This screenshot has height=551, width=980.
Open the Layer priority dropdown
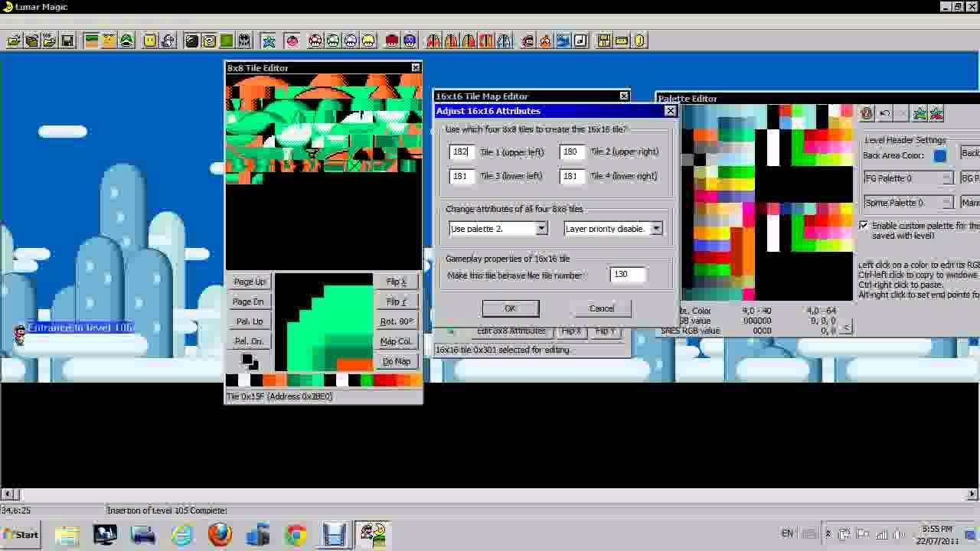click(656, 229)
